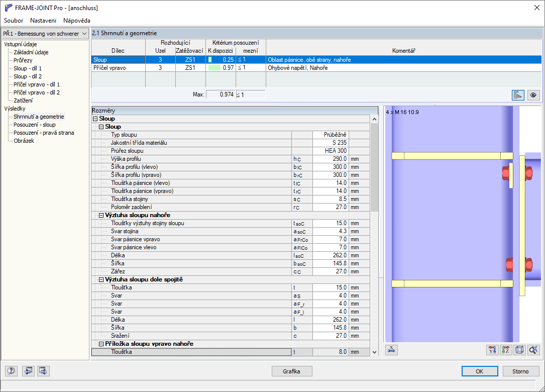
Task: Open the Nastavení menu
Action: (43, 21)
